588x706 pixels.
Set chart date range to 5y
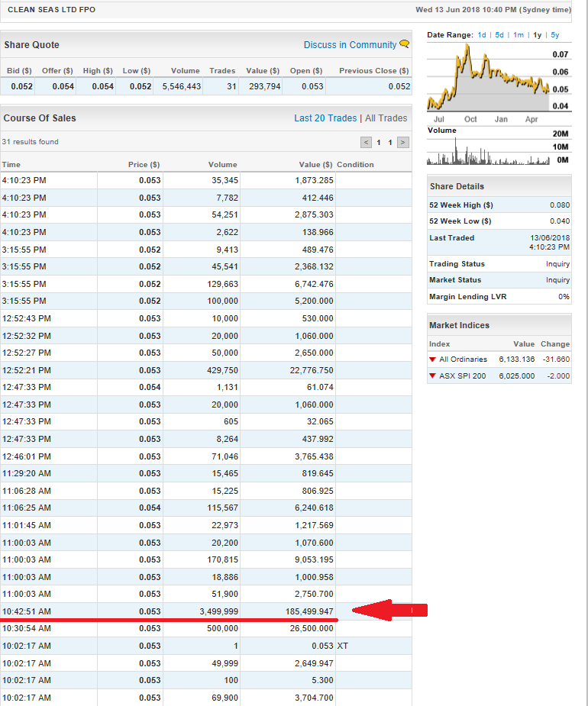(x=554, y=34)
